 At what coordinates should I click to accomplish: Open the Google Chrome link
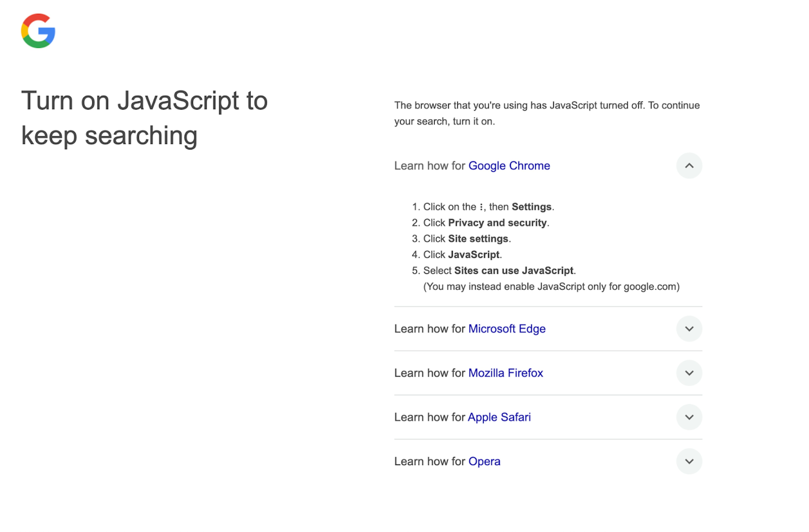tap(509, 166)
